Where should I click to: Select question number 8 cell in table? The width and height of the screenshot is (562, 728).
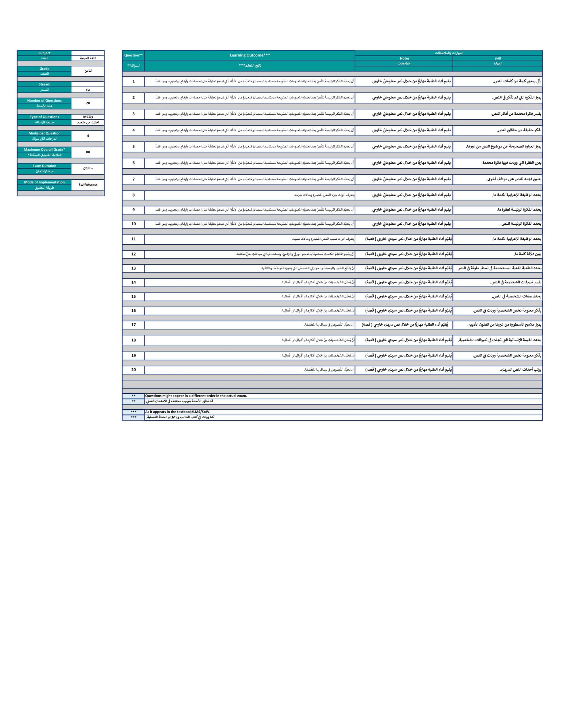point(134,195)
